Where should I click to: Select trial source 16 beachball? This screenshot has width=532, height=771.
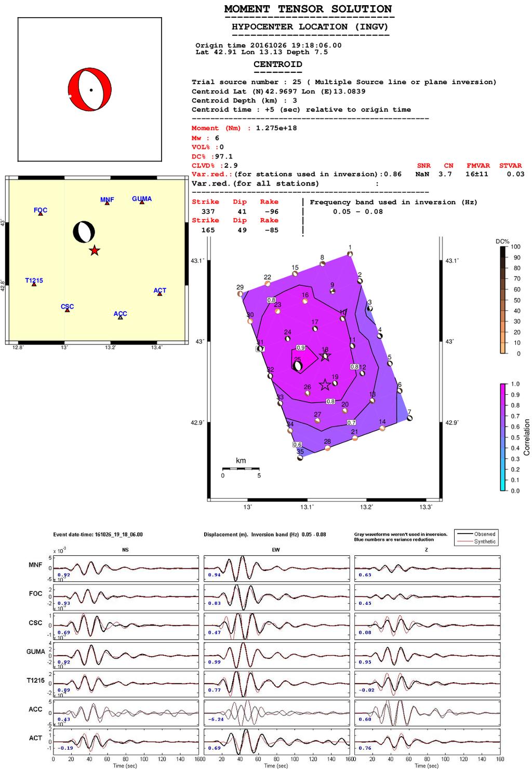[305, 301]
